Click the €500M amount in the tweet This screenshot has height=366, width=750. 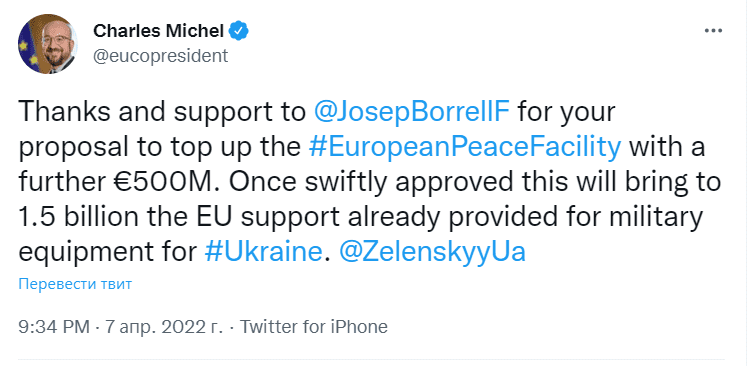point(174,183)
